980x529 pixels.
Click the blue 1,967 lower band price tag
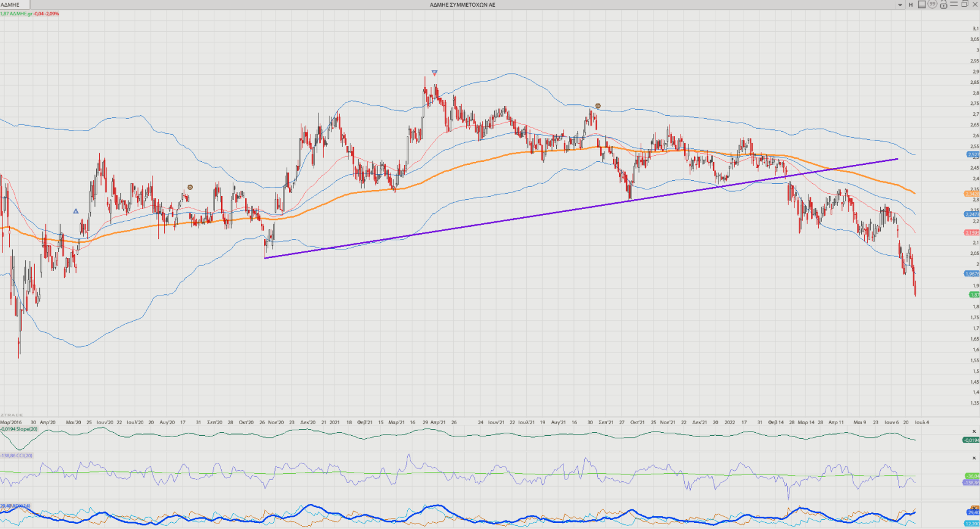(x=972, y=274)
